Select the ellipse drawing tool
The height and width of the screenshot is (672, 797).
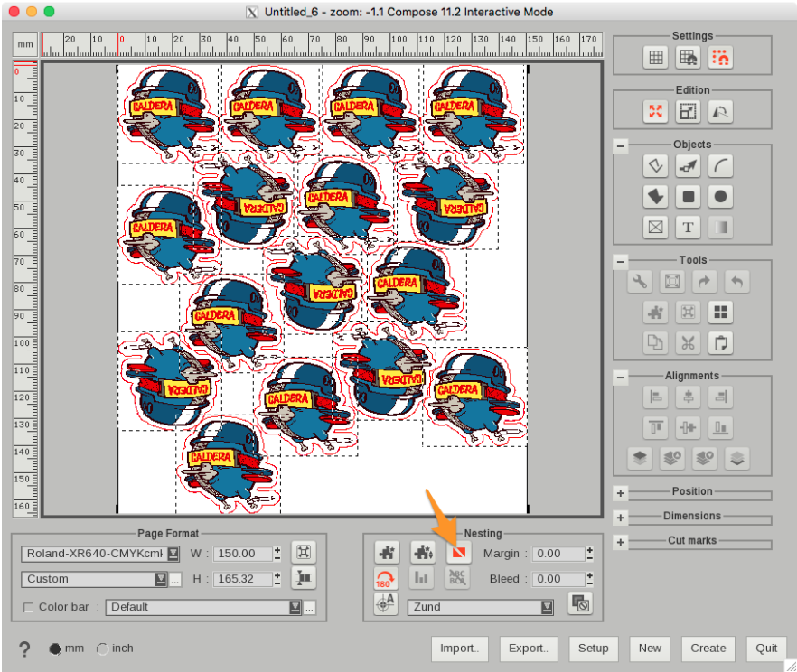tap(720, 196)
